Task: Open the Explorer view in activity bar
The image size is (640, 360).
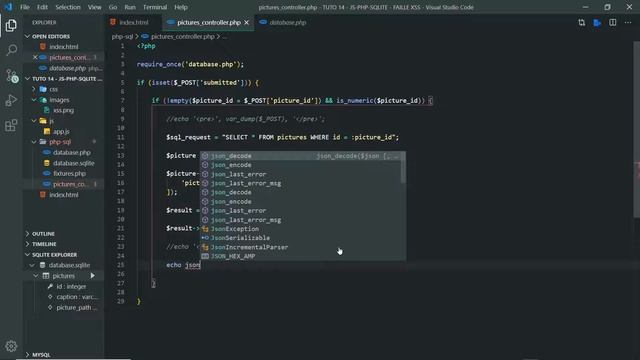Action: (x=11, y=25)
